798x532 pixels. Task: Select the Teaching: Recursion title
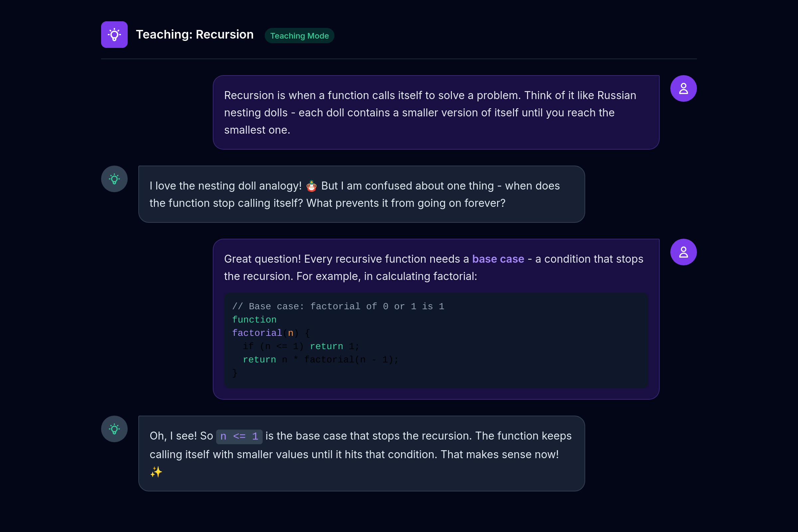(x=195, y=34)
